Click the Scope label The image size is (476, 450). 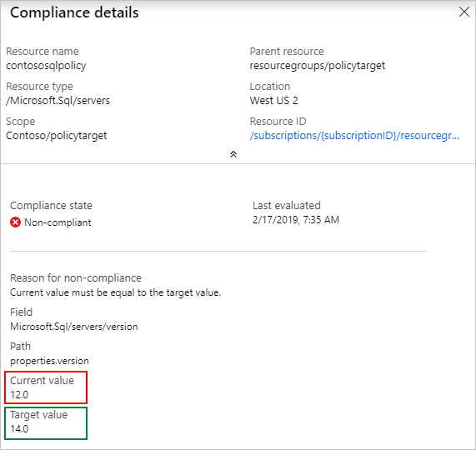[20, 122]
